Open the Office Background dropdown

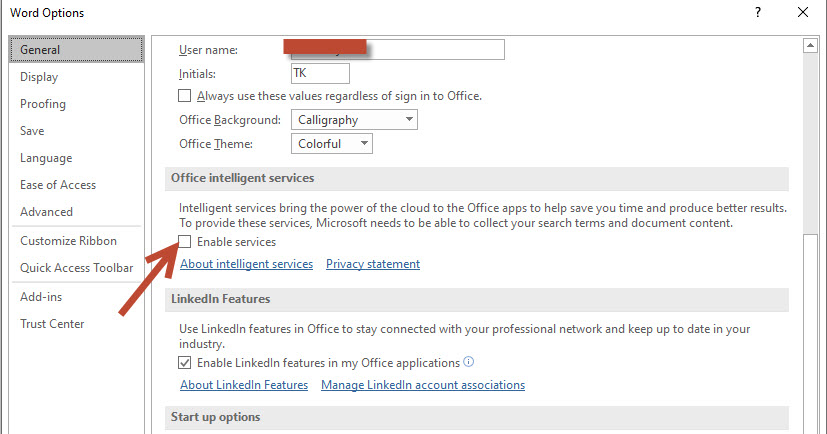355,120
